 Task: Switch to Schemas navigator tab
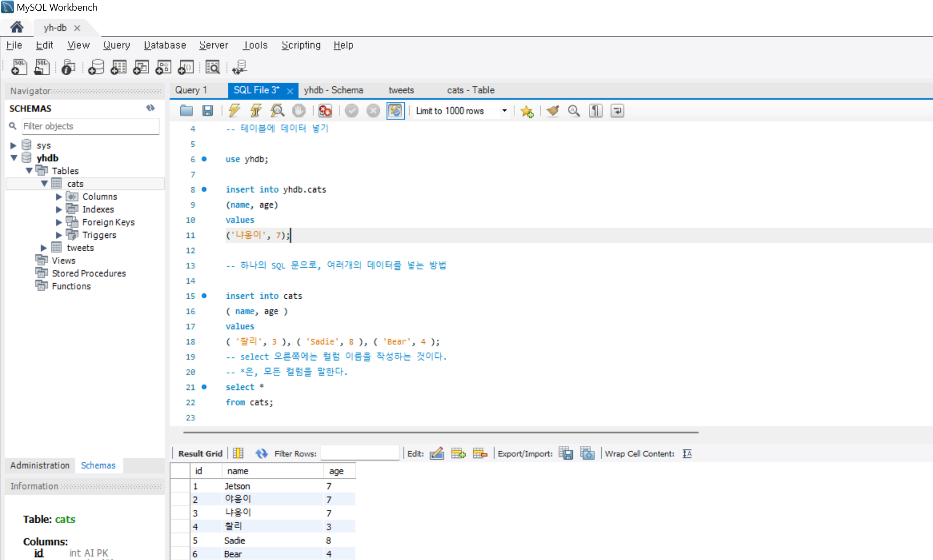[98, 465]
